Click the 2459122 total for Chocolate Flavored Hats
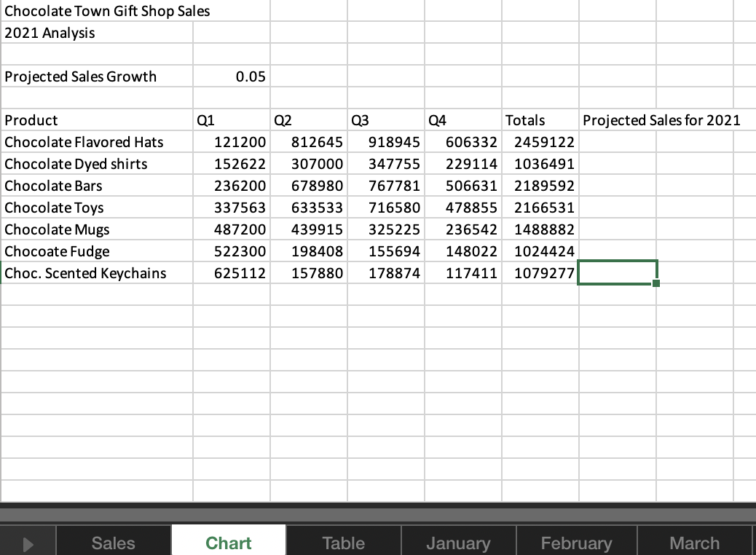The image size is (756, 555). pyautogui.click(x=540, y=142)
